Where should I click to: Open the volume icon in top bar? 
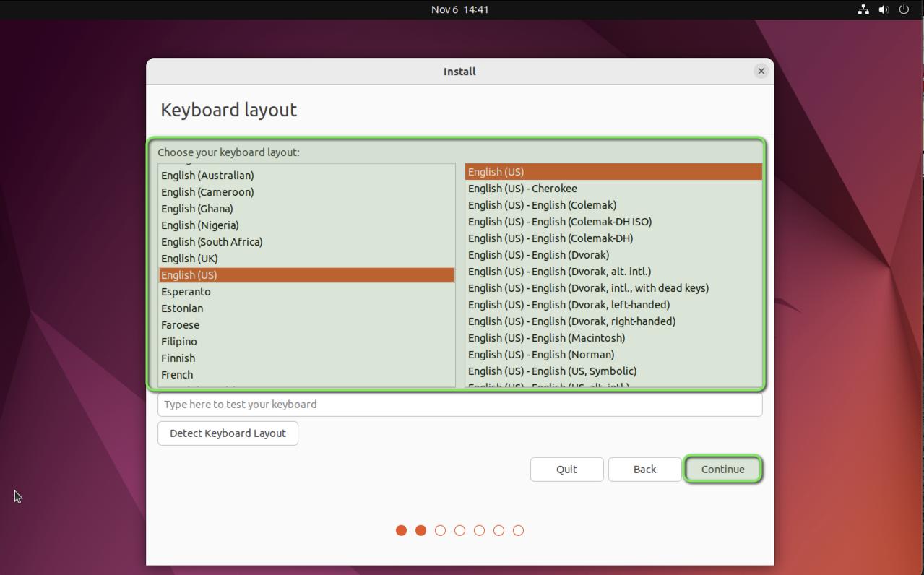(x=883, y=9)
